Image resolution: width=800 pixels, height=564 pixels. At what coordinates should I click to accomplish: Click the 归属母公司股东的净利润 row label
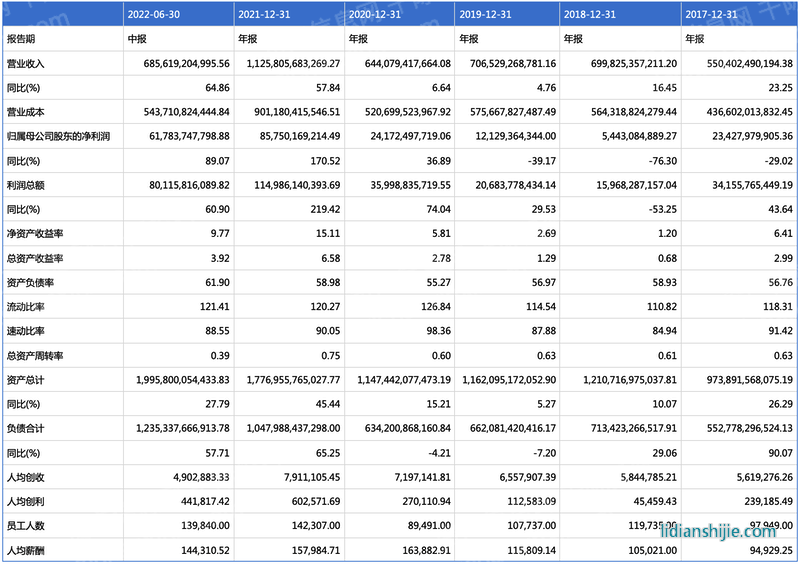[58, 136]
